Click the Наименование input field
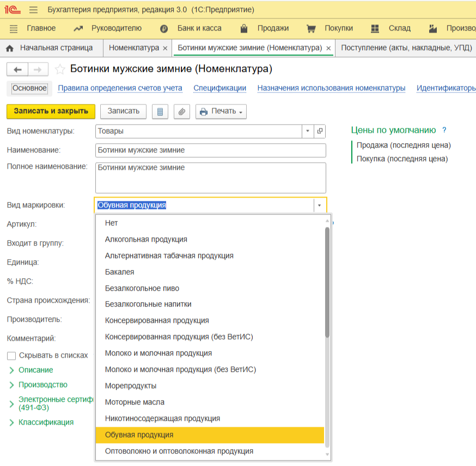 (x=210, y=150)
